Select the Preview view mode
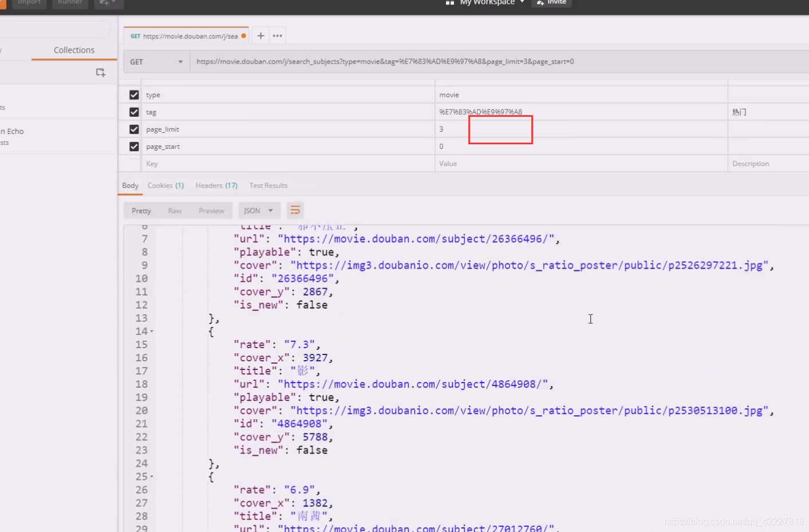The height and width of the screenshot is (532, 809). (x=211, y=211)
